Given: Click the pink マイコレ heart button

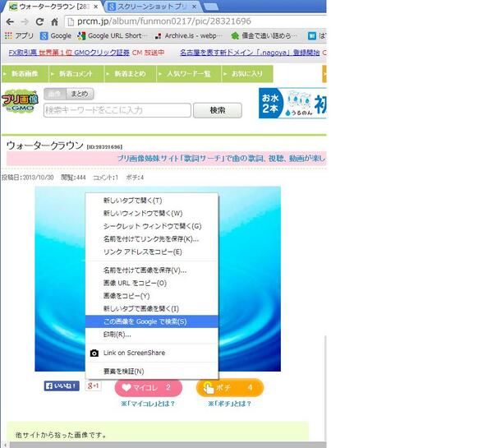Looking at the screenshot, I should (x=149, y=388).
